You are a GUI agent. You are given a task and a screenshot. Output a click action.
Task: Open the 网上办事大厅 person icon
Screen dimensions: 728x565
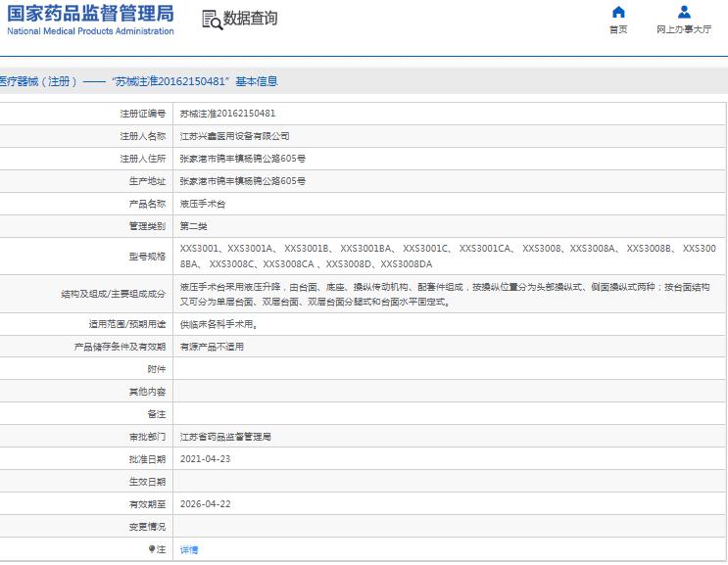(684, 13)
